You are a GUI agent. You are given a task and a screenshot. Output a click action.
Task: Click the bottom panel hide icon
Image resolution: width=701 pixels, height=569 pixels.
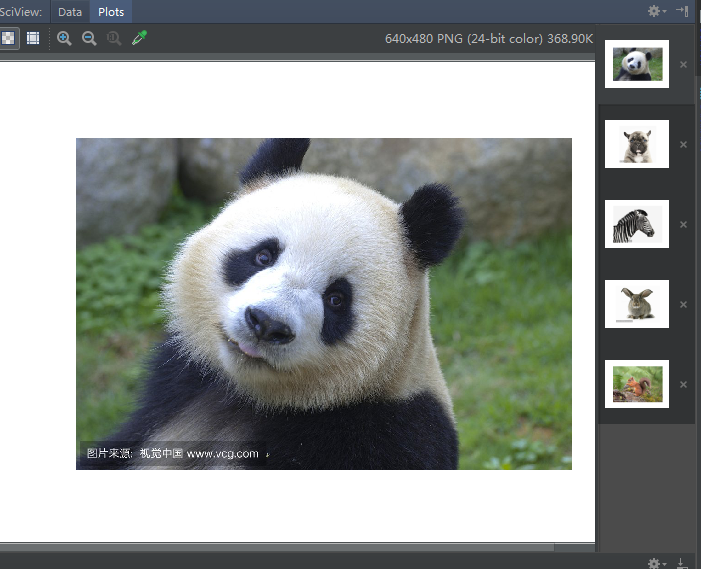[681, 563]
